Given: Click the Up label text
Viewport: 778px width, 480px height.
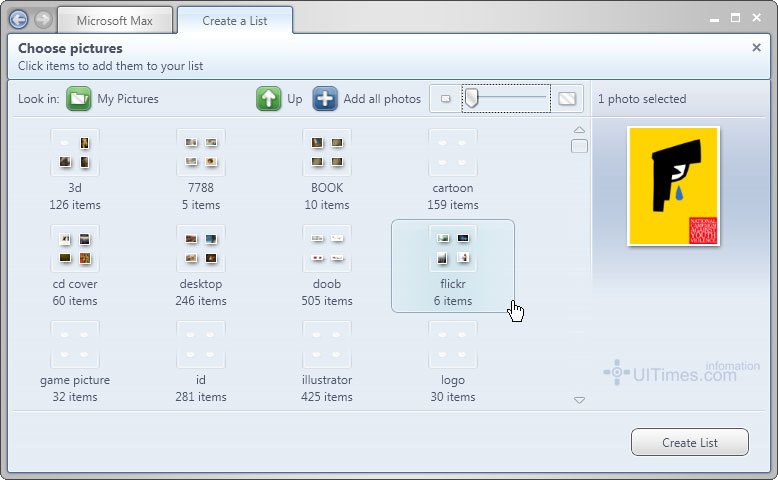Looking at the screenshot, I should pos(295,99).
